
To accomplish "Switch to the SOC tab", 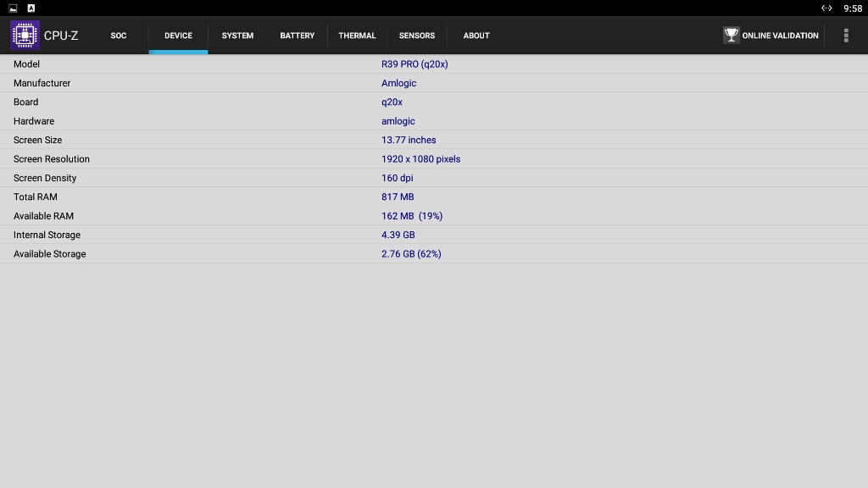I will (x=119, y=36).
